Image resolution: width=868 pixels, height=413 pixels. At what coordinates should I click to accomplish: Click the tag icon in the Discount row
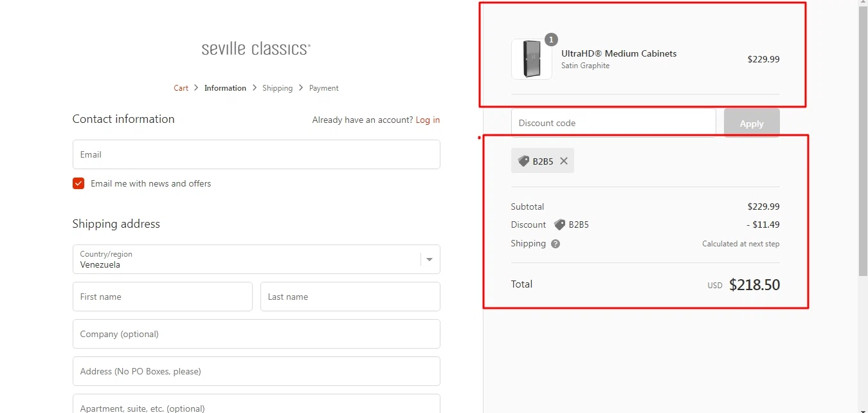tap(559, 225)
